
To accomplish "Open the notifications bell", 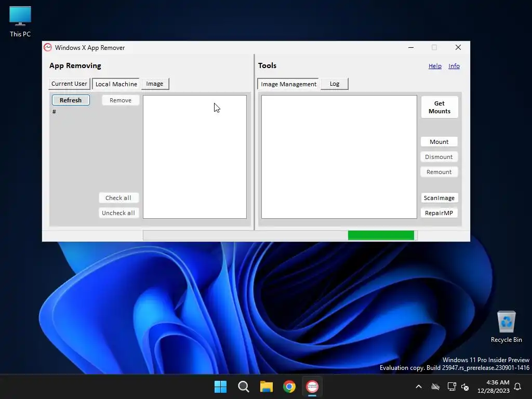I will pos(518,387).
